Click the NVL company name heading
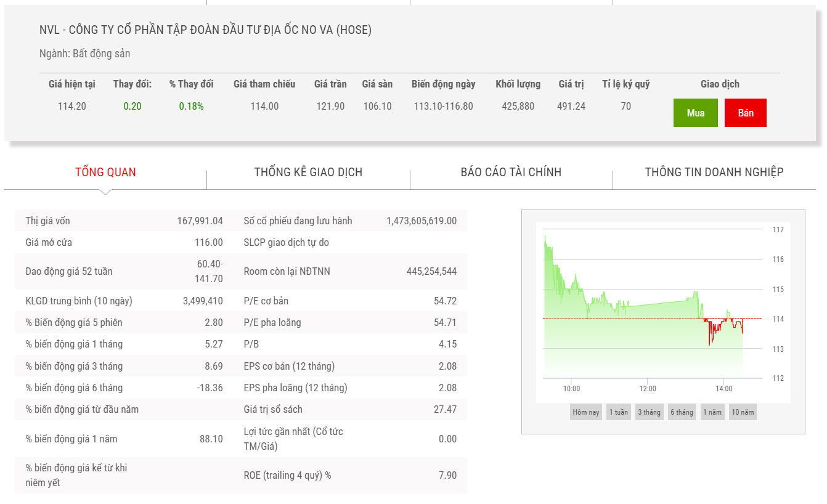827x504 pixels. tap(205, 30)
